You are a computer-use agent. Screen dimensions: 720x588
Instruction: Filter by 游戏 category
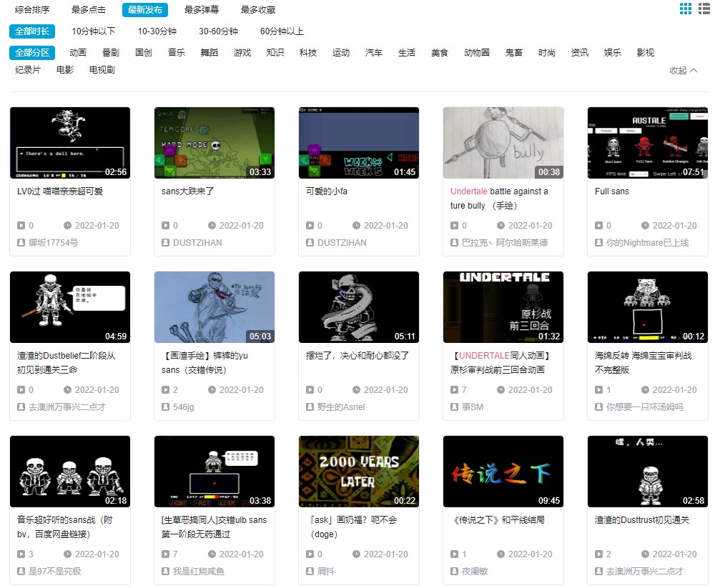pyautogui.click(x=242, y=53)
